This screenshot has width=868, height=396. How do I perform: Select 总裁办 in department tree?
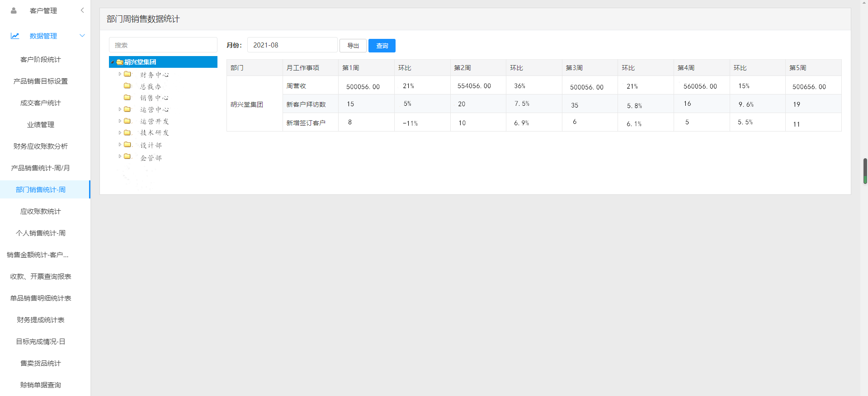pos(151,86)
